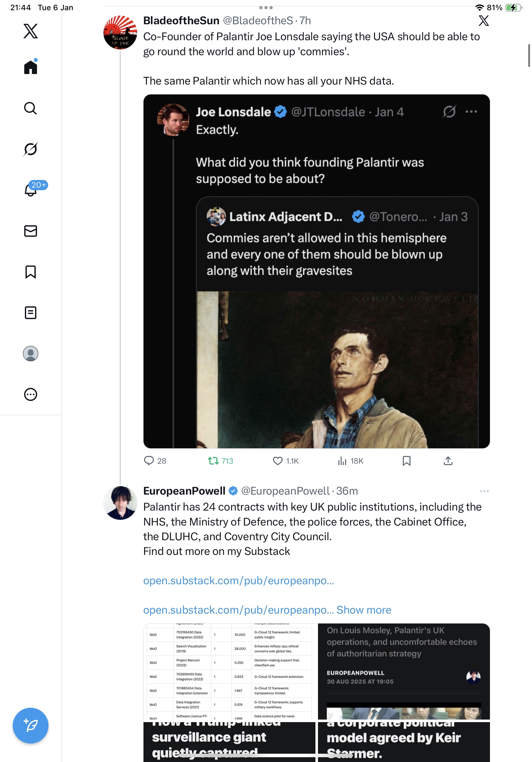Reply to the BladeoftheSun post

click(x=149, y=461)
